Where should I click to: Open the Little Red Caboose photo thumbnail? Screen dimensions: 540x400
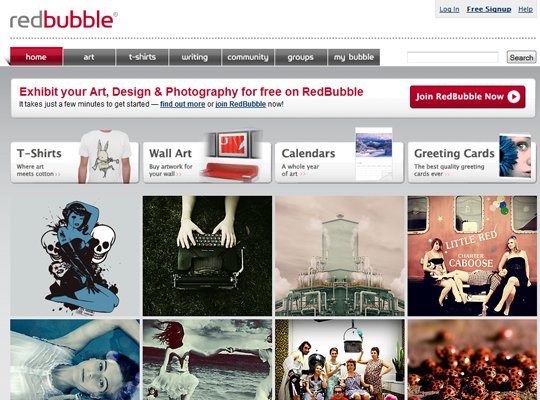point(472,256)
